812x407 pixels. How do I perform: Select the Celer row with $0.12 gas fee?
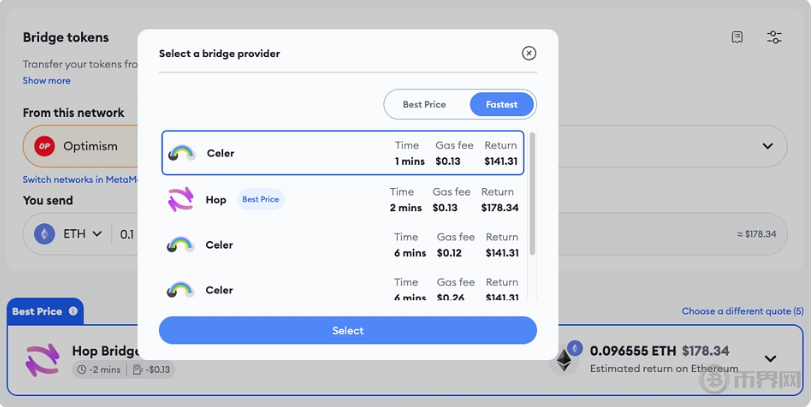(342, 244)
